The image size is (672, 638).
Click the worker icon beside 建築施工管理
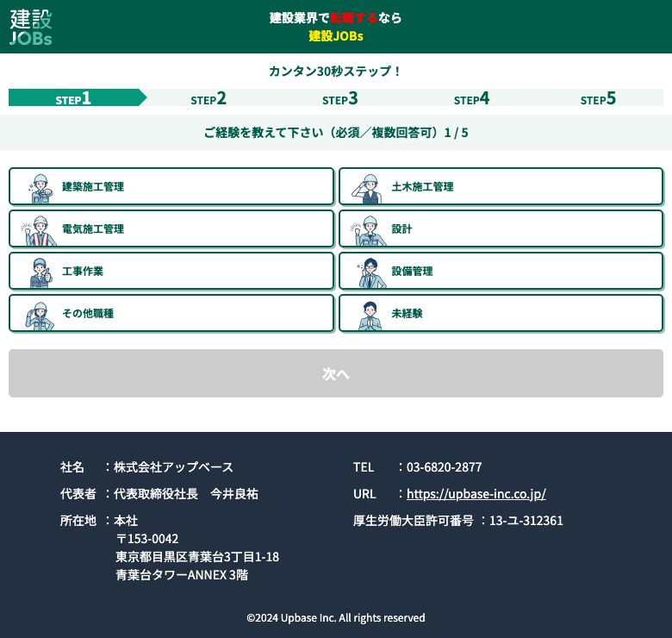click(40, 188)
